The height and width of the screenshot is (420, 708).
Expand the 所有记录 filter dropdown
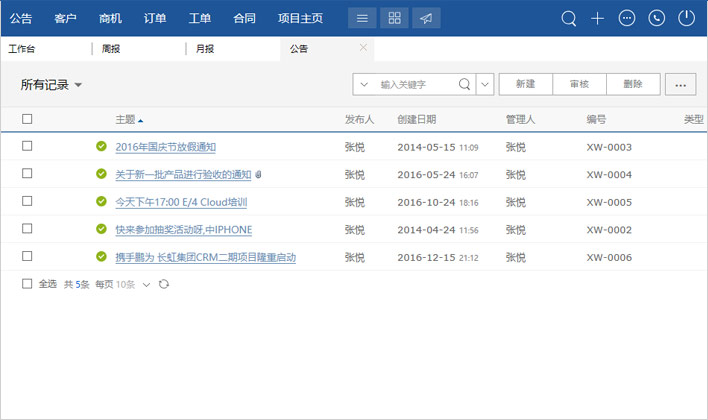coord(78,86)
